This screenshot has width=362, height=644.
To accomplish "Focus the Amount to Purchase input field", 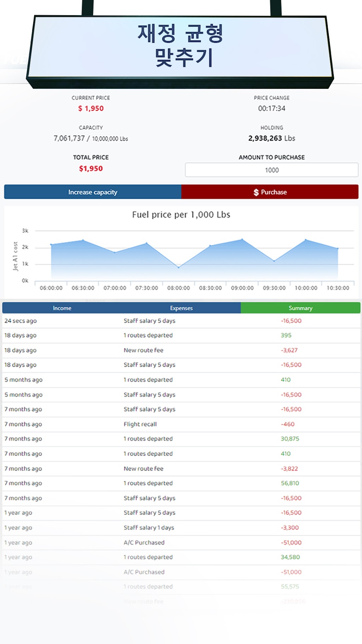I will click(271, 170).
